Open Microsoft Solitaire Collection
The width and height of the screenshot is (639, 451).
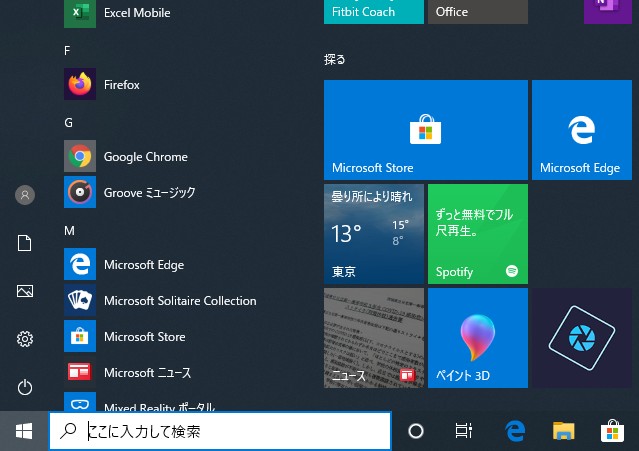pos(180,301)
